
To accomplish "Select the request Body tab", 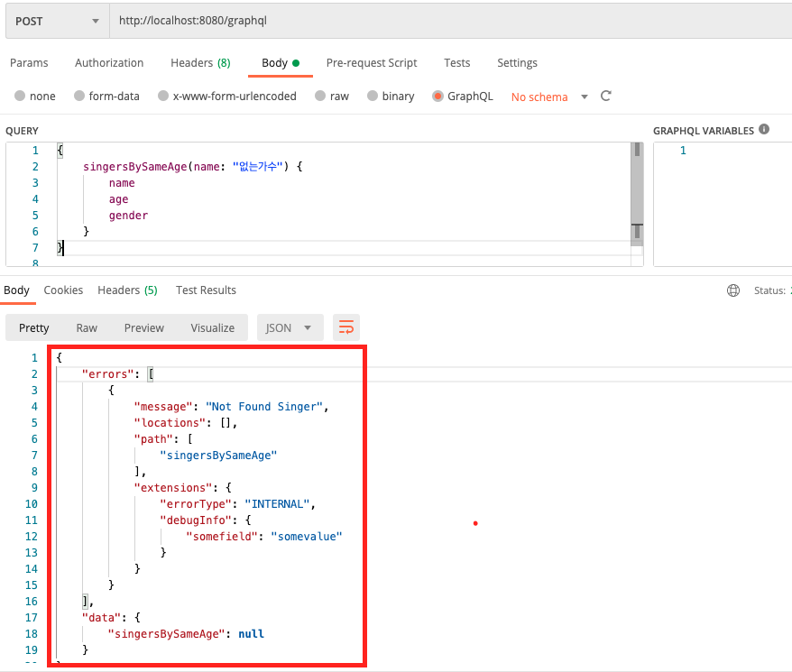I will point(281,63).
